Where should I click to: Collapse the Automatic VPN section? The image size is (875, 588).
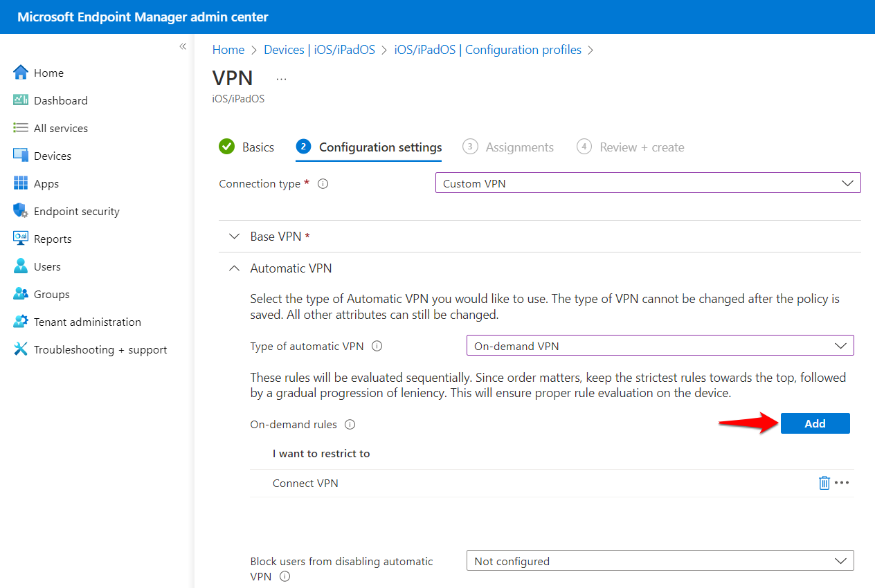coord(234,268)
